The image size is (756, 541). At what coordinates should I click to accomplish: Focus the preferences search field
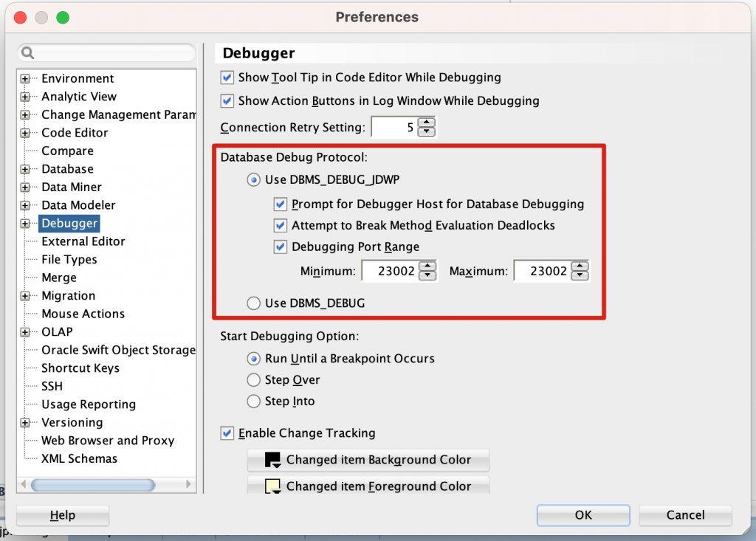point(106,52)
